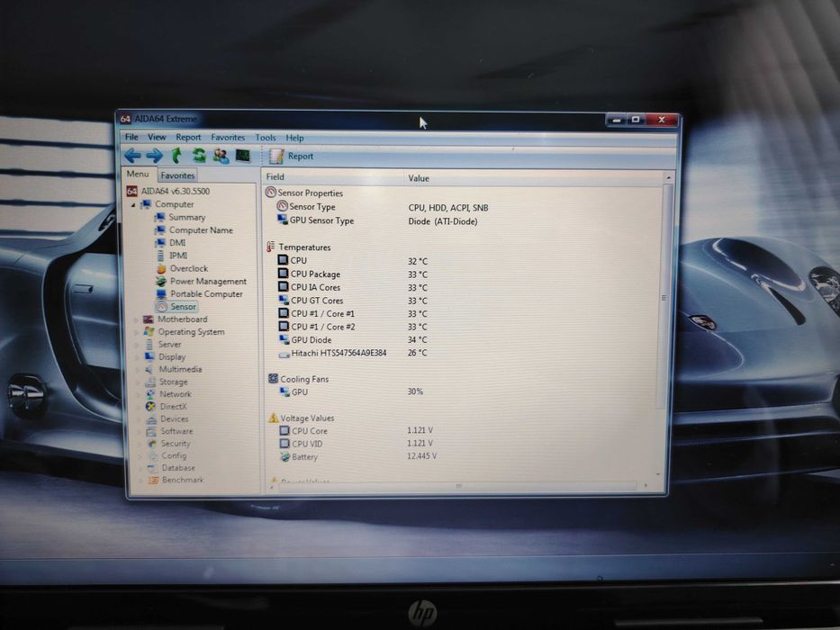
Task: Select the Hitachi HTS547564A9E384 row
Action: pos(353,353)
